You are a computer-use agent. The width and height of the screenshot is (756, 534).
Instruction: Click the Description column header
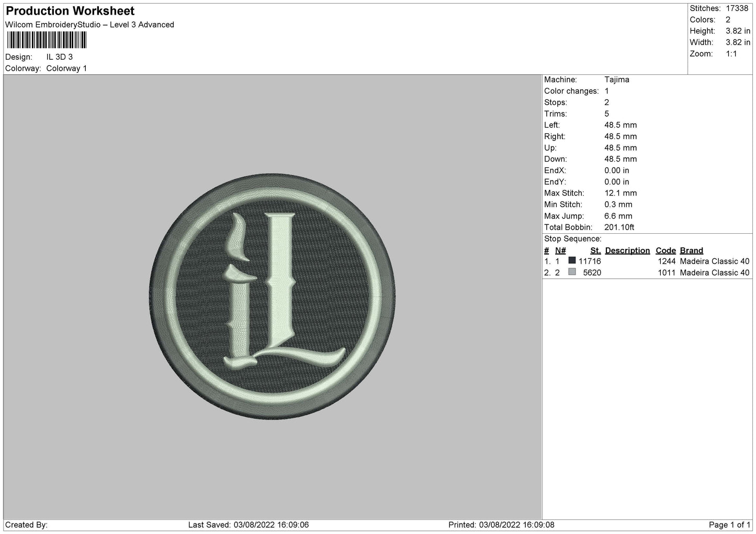click(x=627, y=251)
